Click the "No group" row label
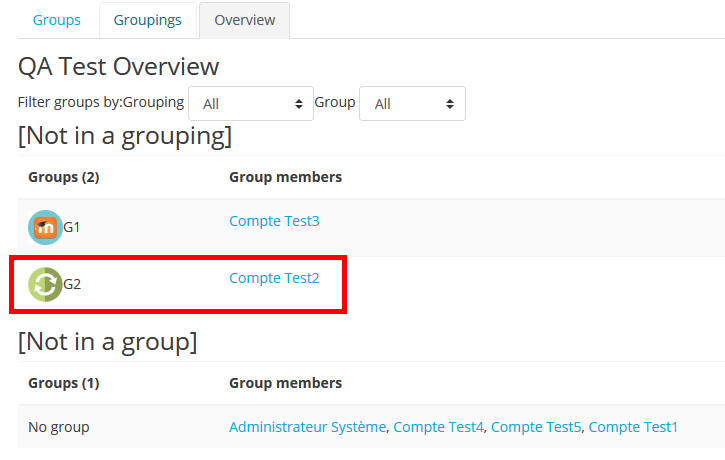 (59, 427)
